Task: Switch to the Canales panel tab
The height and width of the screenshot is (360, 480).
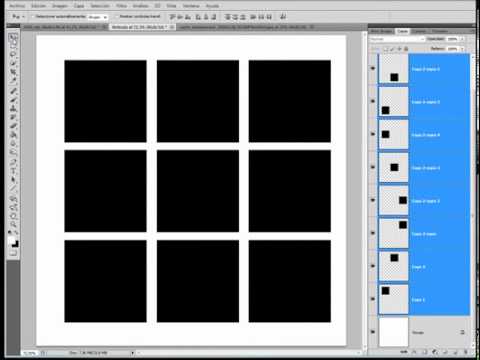Action: [x=420, y=31]
